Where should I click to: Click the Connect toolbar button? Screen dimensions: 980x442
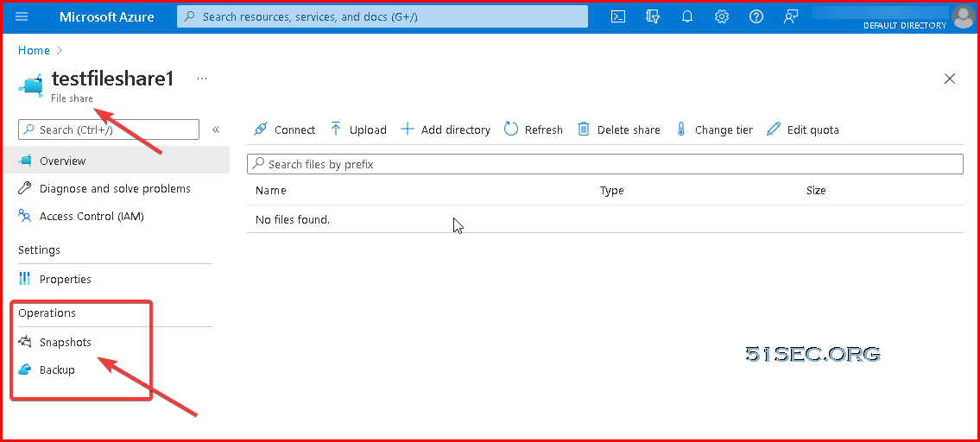284,129
